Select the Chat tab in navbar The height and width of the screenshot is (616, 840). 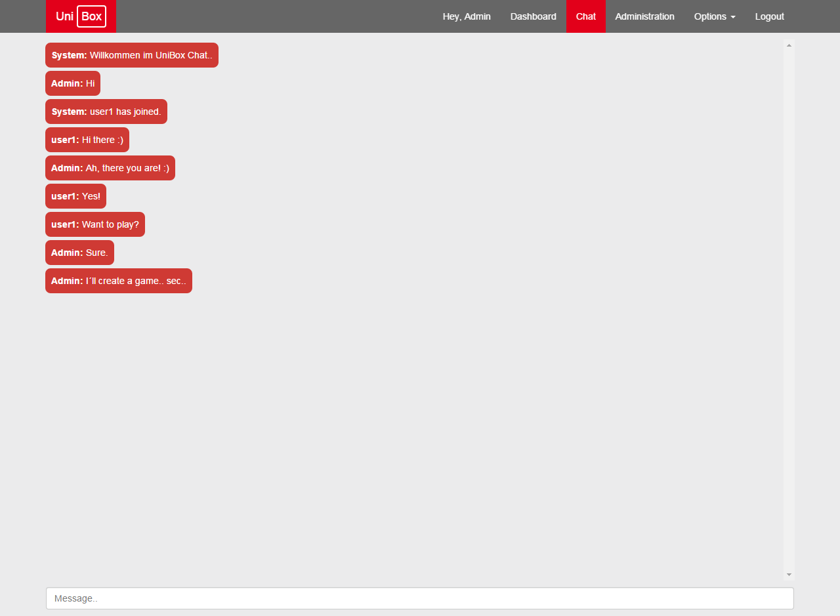[586, 16]
